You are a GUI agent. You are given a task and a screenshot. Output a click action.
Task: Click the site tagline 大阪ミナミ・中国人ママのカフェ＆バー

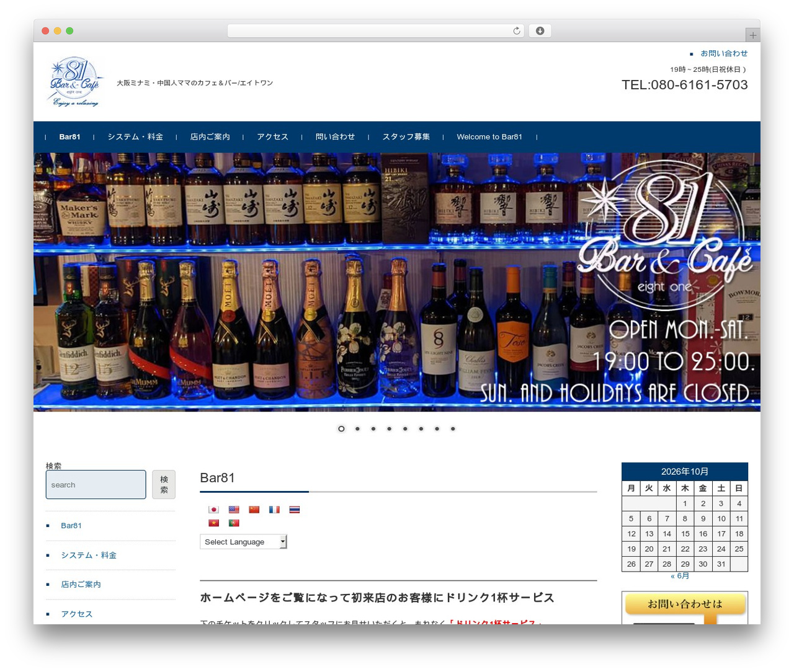(x=195, y=83)
